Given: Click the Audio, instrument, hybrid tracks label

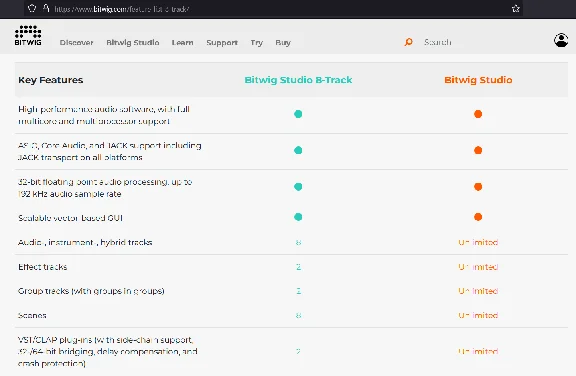Looking at the screenshot, I should 85,242.
